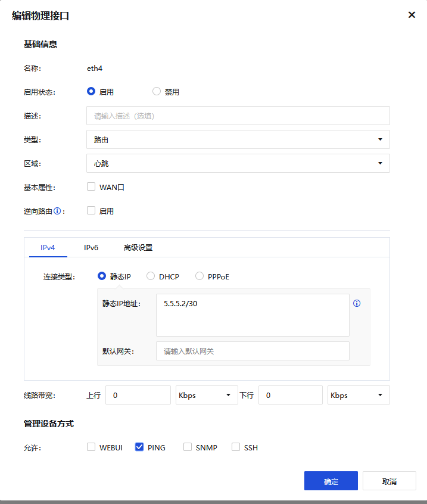The image size is (427, 504).
Task: Check the SNMP management checkbox
Action: (x=188, y=447)
